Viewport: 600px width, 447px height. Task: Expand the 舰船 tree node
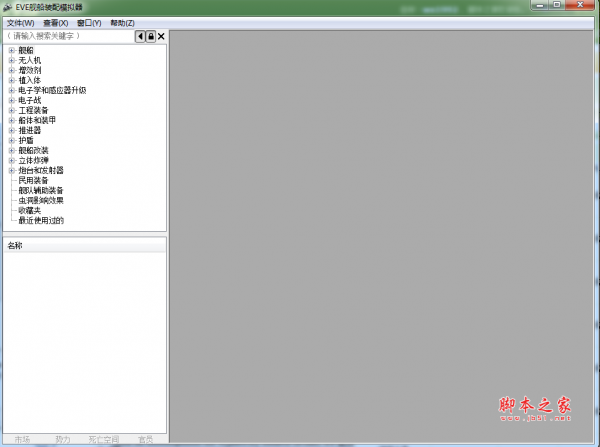[x=12, y=50]
